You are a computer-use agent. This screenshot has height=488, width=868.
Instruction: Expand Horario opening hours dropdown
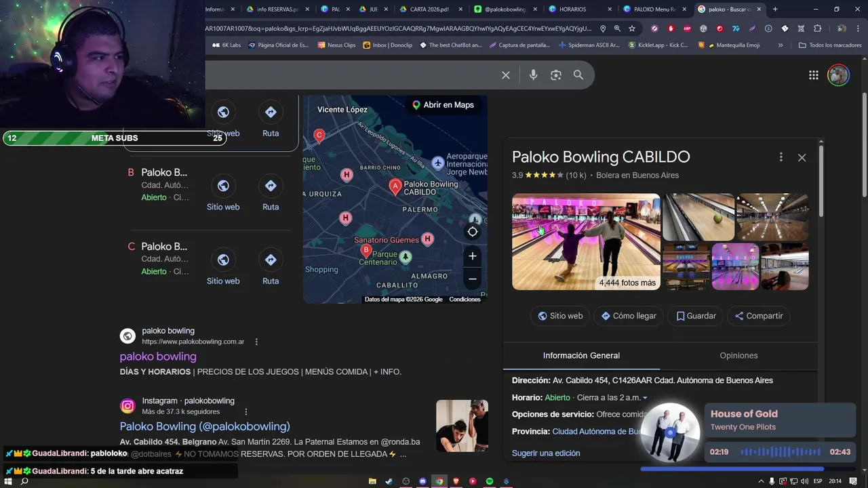645,398
